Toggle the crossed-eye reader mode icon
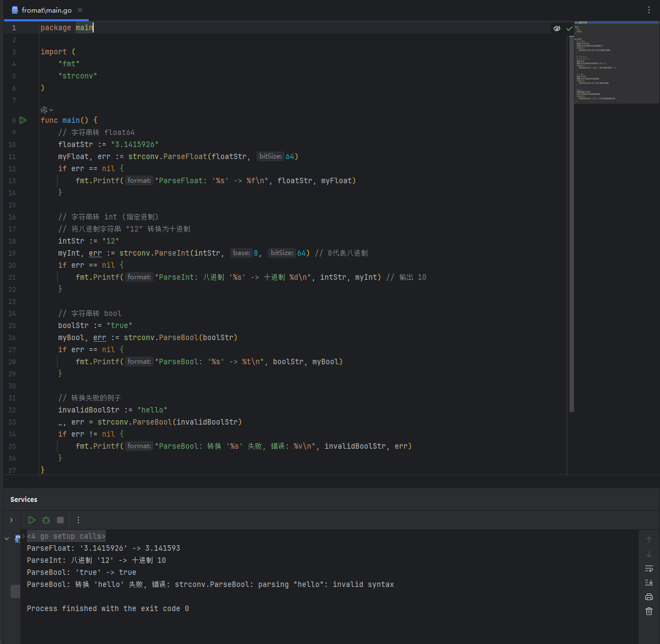 557,29
